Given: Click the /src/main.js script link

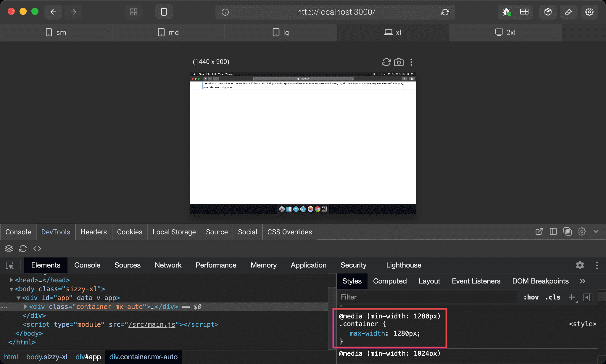Looking at the screenshot, I should [x=152, y=324].
